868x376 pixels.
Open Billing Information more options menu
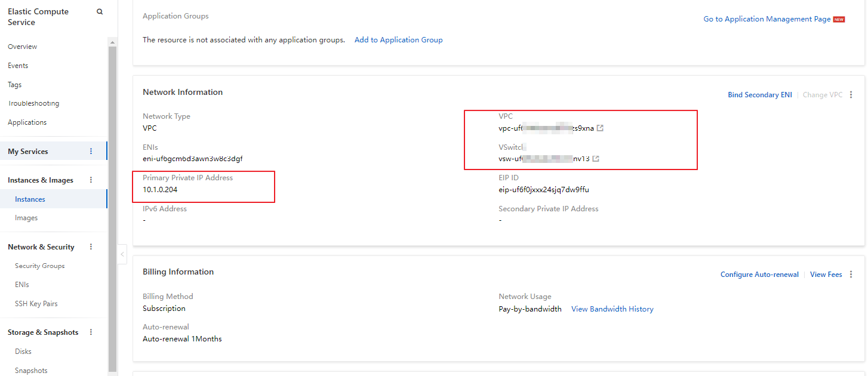point(851,275)
